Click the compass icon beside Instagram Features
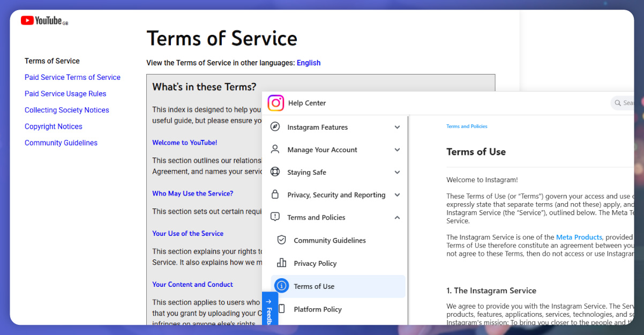 pyautogui.click(x=275, y=127)
